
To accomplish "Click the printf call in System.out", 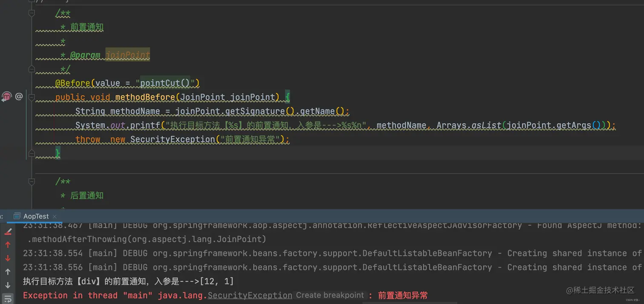I will pos(145,125).
